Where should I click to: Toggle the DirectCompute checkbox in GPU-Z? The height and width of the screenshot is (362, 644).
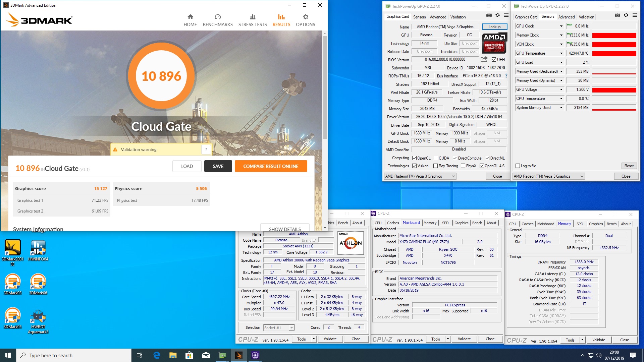[455, 158]
